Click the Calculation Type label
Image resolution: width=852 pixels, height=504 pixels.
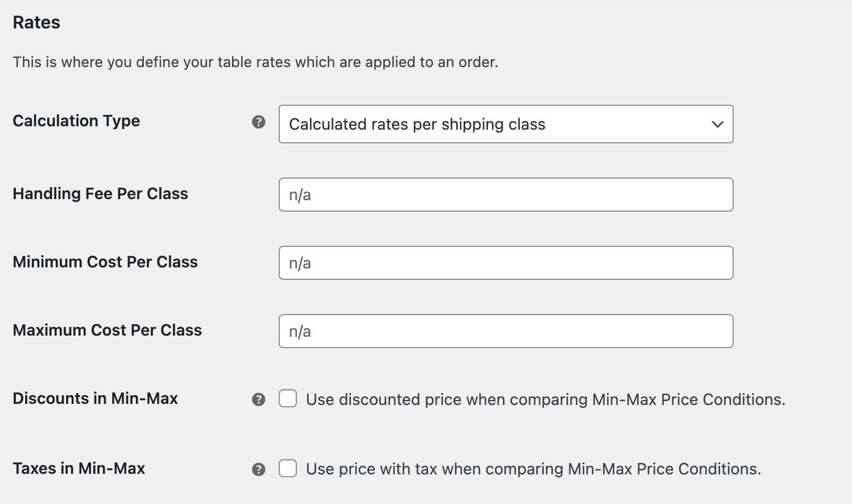(x=76, y=121)
